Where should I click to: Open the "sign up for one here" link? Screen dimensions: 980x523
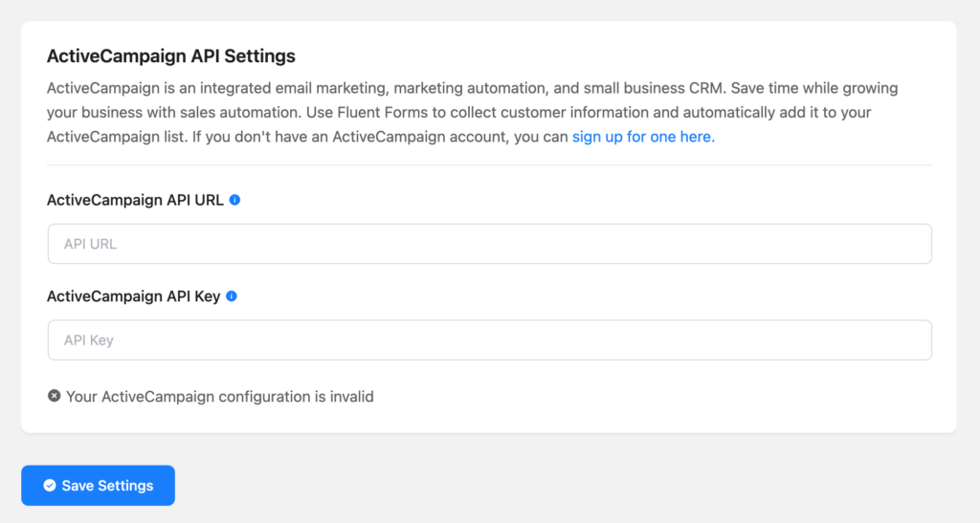click(x=642, y=137)
